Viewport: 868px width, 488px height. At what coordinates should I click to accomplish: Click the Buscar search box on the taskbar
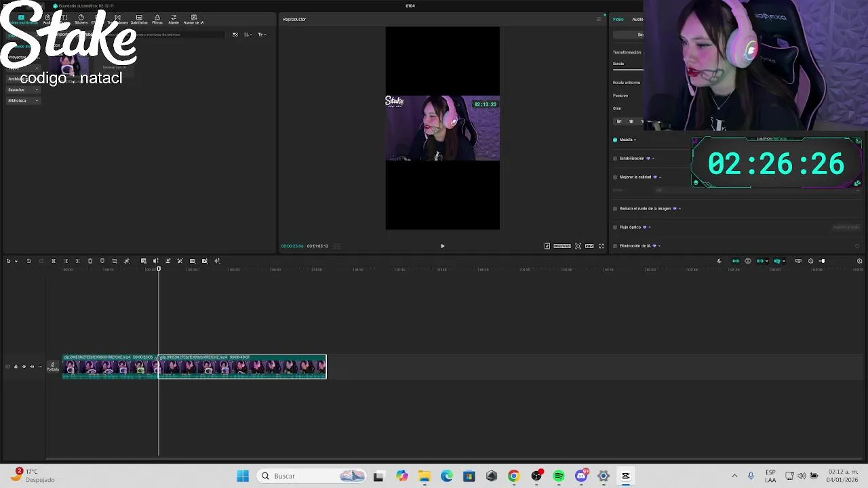pos(313,476)
